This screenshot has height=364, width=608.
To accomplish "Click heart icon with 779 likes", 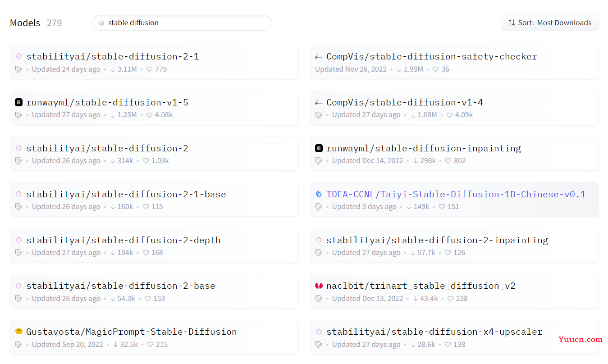I will click(150, 69).
